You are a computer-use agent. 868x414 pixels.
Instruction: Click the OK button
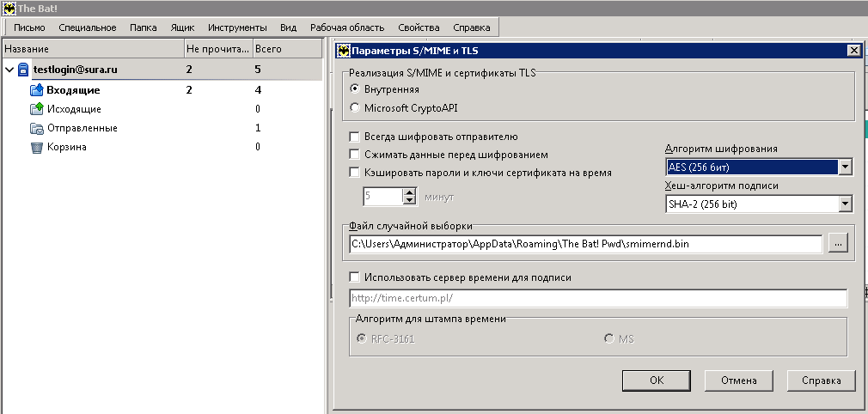pos(657,380)
